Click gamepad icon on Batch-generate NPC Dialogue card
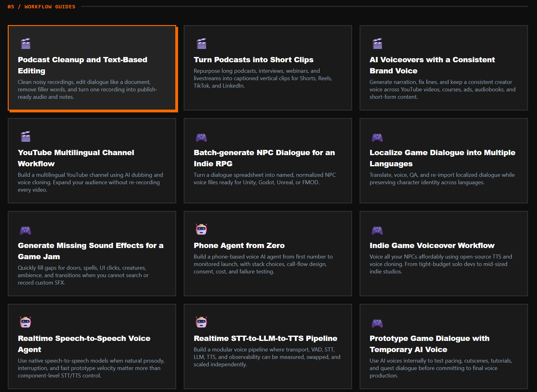 (x=201, y=137)
